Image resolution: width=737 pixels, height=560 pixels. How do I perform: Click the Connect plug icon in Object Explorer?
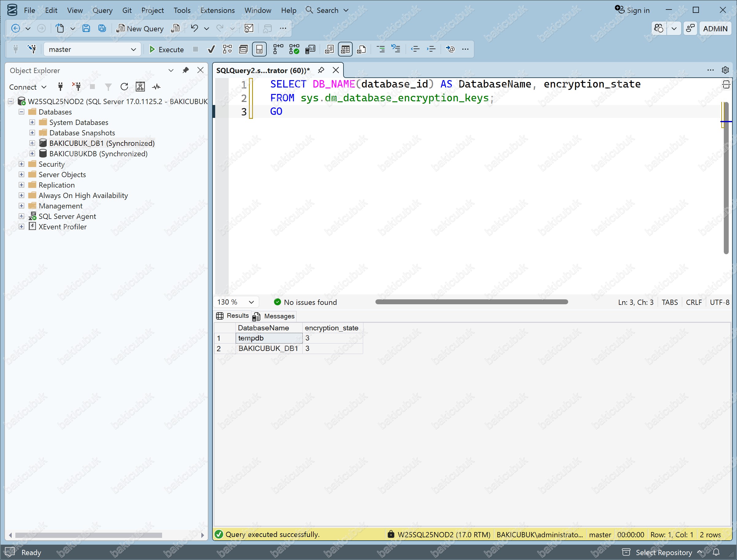click(x=60, y=87)
